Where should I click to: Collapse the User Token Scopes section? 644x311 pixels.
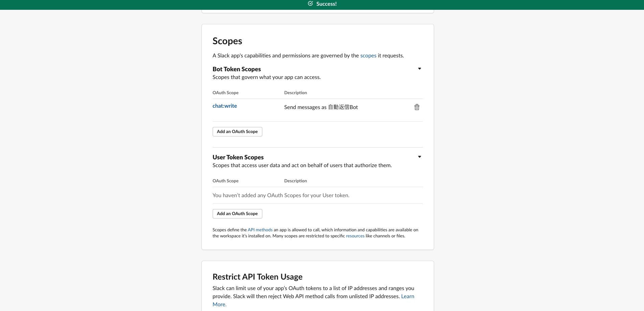[x=419, y=157]
